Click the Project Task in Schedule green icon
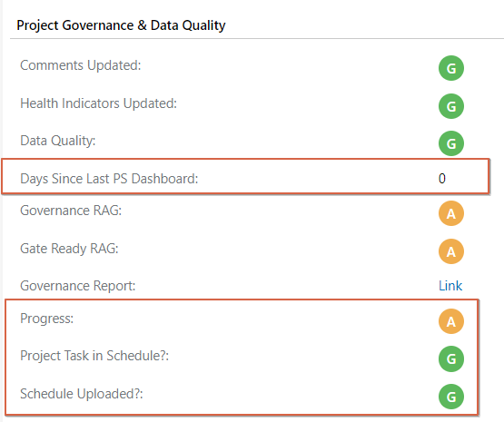This screenshot has height=422, width=504. (451, 358)
